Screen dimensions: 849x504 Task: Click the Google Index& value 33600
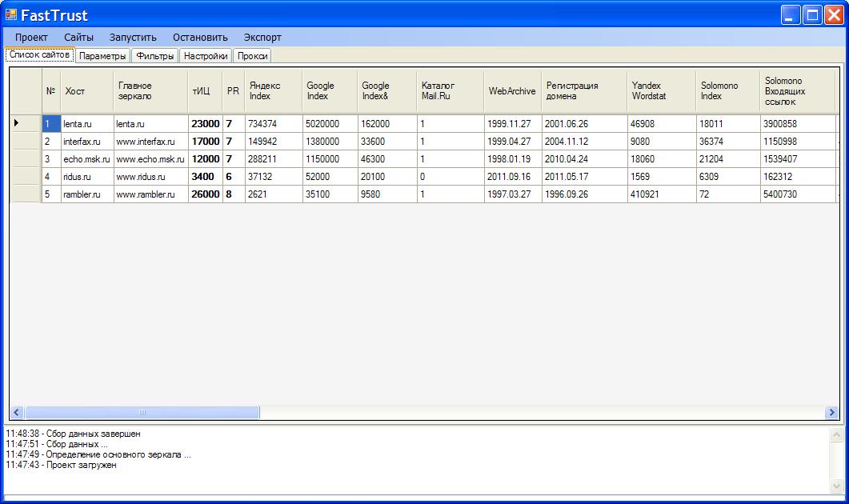coord(387,142)
